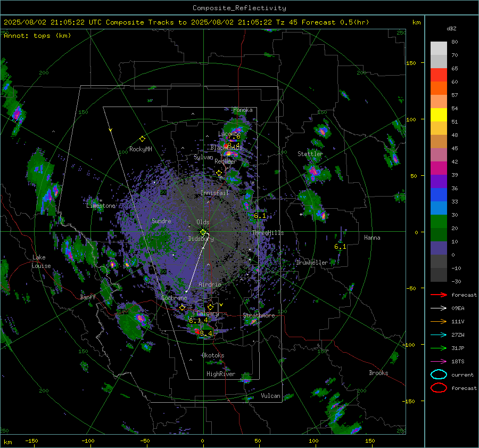479x448 pixels.
Task: Click the Okotoks city label
Action: [x=213, y=355]
